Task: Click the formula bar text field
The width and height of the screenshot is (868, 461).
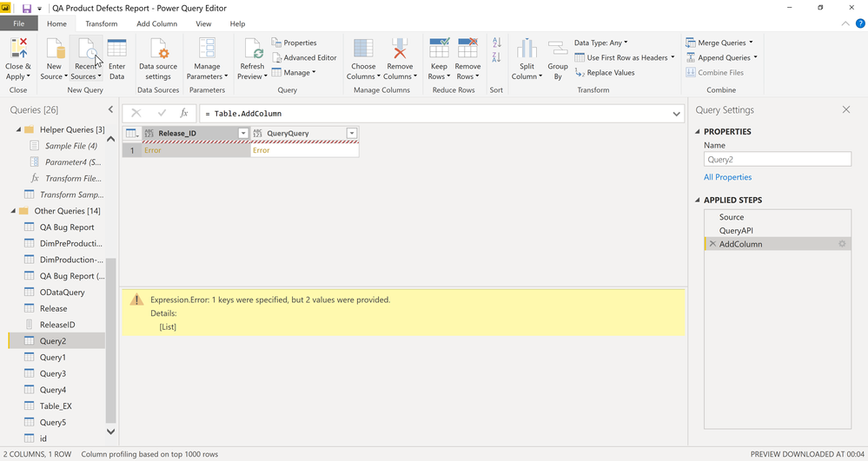Action: [x=436, y=114]
